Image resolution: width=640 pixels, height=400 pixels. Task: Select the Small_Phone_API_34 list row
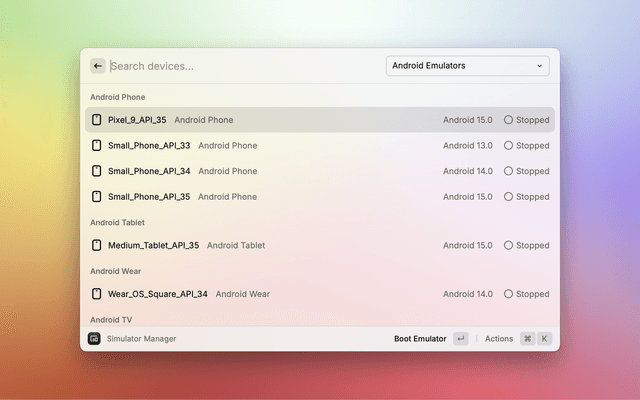point(320,171)
